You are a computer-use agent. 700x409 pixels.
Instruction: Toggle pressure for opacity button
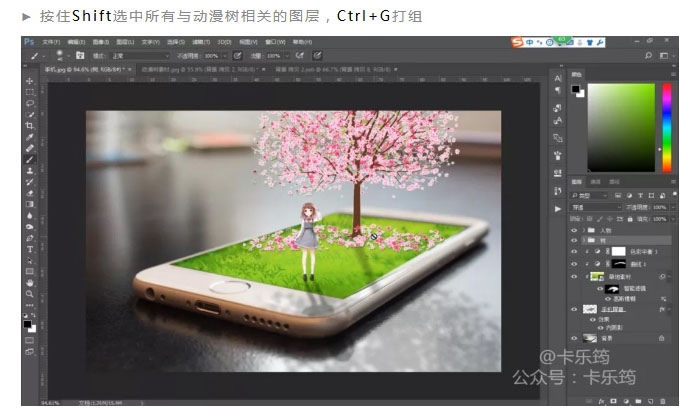tap(238, 55)
